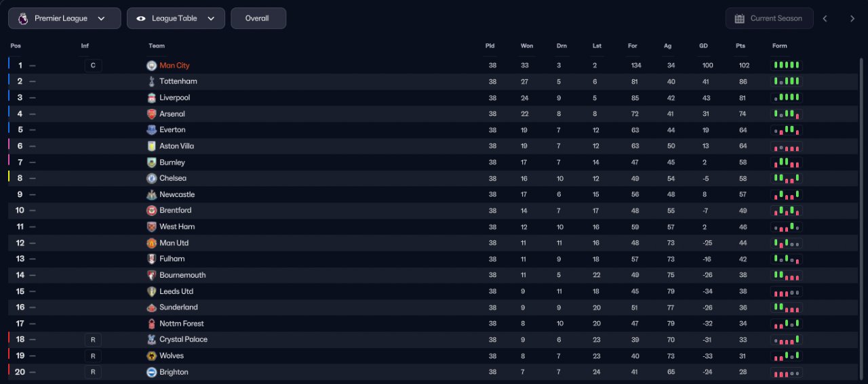The width and height of the screenshot is (868, 384).
Task: Go to the previous season arrow
Action: coord(825,18)
